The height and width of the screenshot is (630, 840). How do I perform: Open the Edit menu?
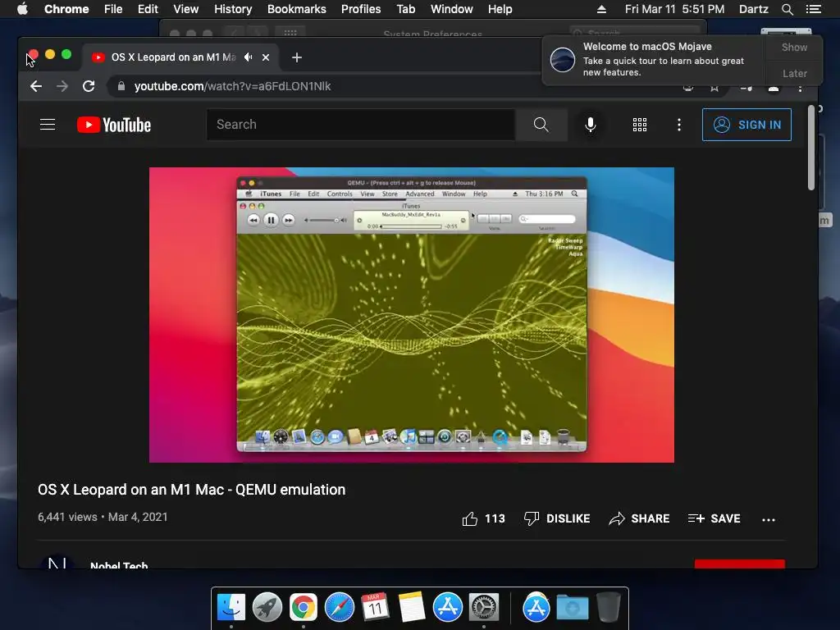coord(148,9)
